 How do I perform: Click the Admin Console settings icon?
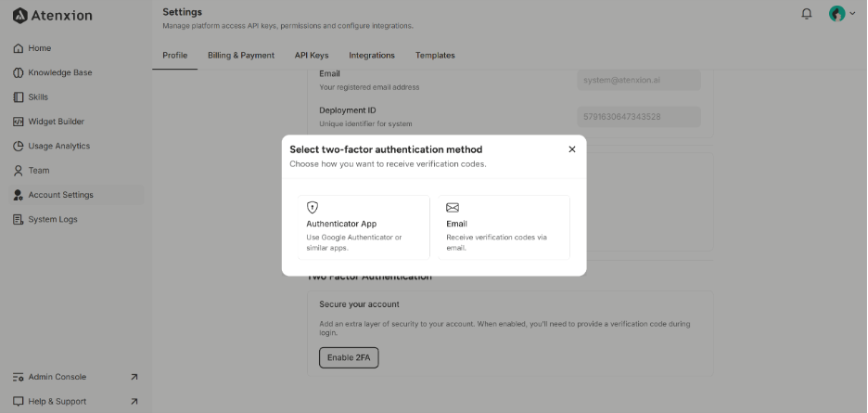(x=19, y=377)
